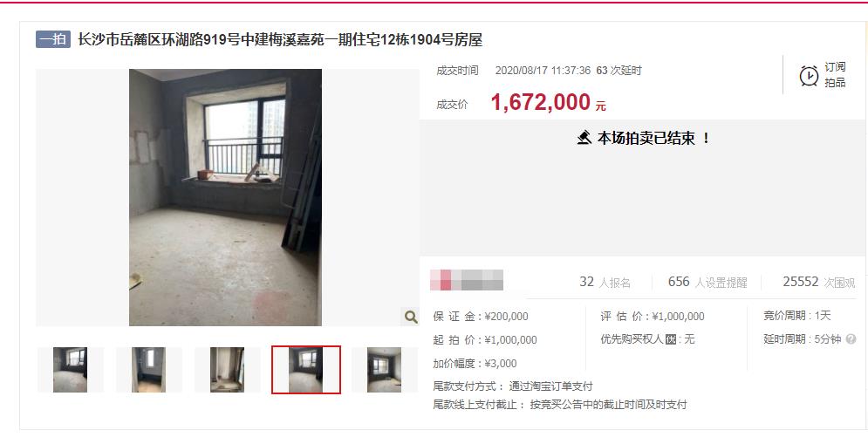Click the 63 次延时 delay count
The width and height of the screenshot is (868, 444).
[619, 71]
